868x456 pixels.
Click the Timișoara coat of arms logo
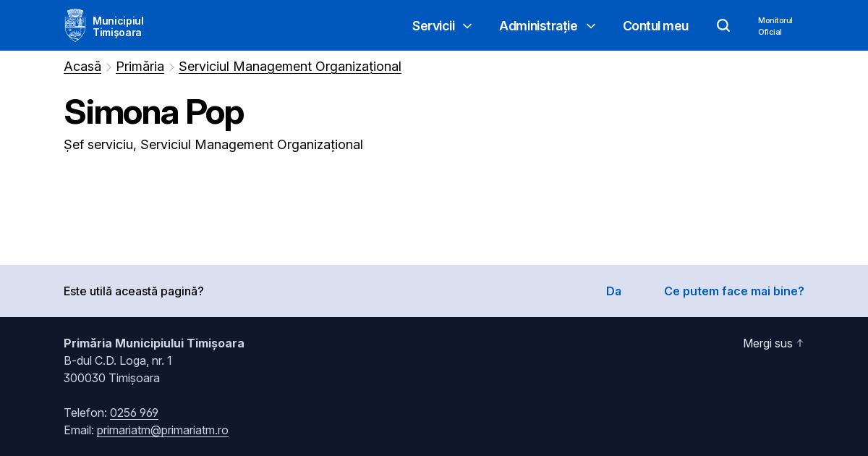pyautogui.click(x=75, y=25)
